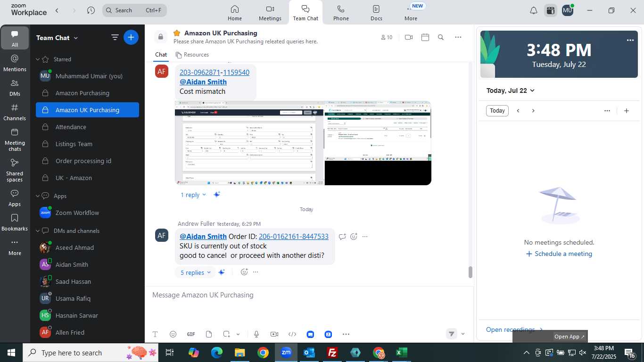The image size is (644, 362).
Task: Expand the Team Chat header dropdown
Action: 76,38
